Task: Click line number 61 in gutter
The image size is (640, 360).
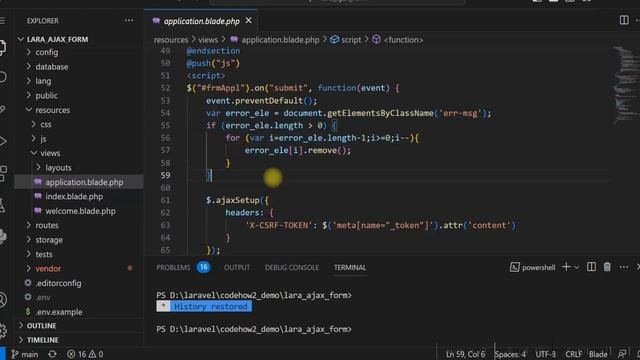Action: [165, 200]
